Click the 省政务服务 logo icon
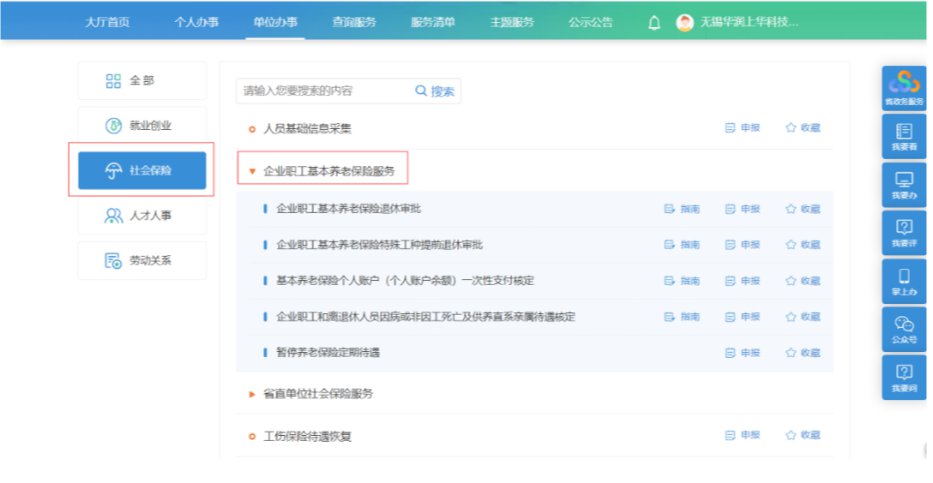 (x=904, y=88)
